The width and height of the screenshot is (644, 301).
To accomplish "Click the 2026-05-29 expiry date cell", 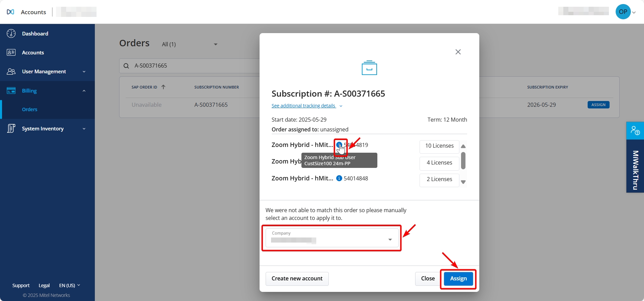I will (x=541, y=105).
